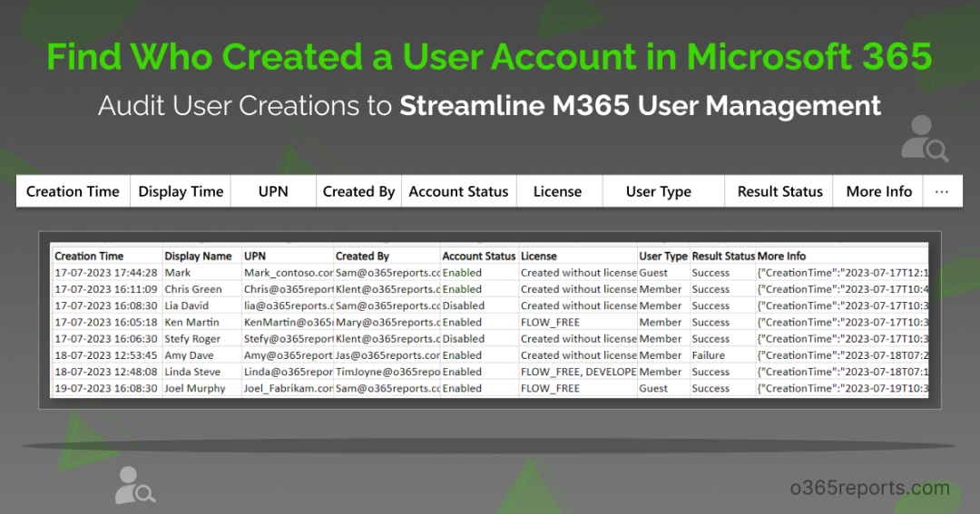The height and width of the screenshot is (514, 980).
Task: Click 'Guest' user type in Mark row
Action: (x=653, y=273)
